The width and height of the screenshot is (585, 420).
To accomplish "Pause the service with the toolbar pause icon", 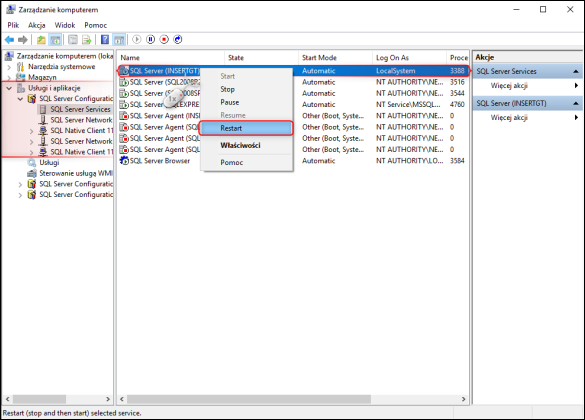I will pos(150,39).
